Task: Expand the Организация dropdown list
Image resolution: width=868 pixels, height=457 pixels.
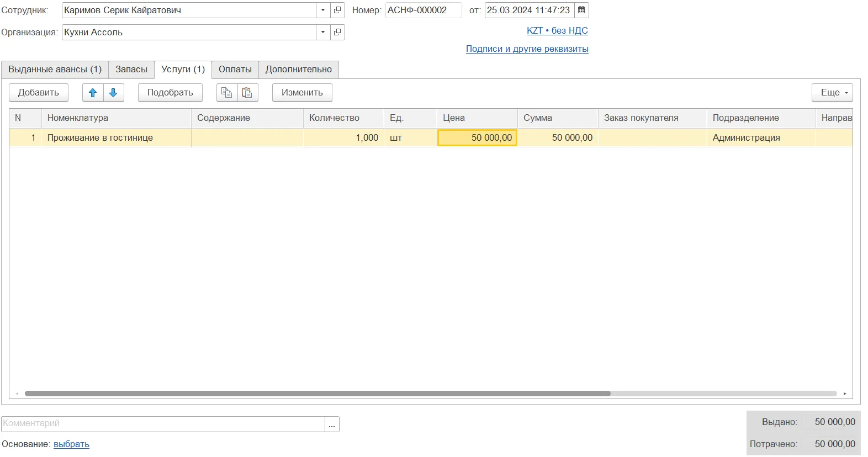Action: pos(323,32)
